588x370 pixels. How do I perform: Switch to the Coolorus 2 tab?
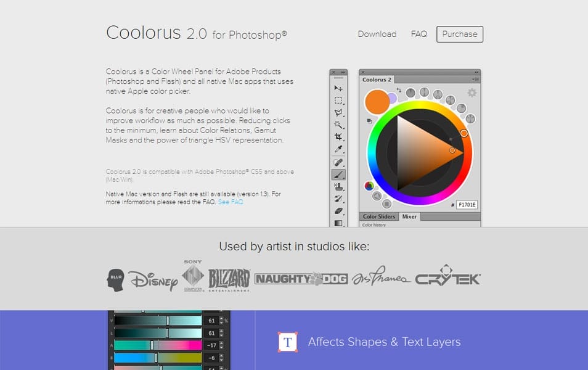(377, 80)
